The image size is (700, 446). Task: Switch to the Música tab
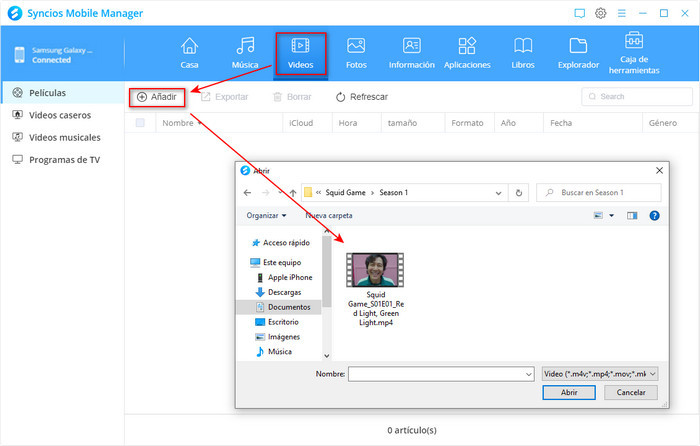click(245, 53)
